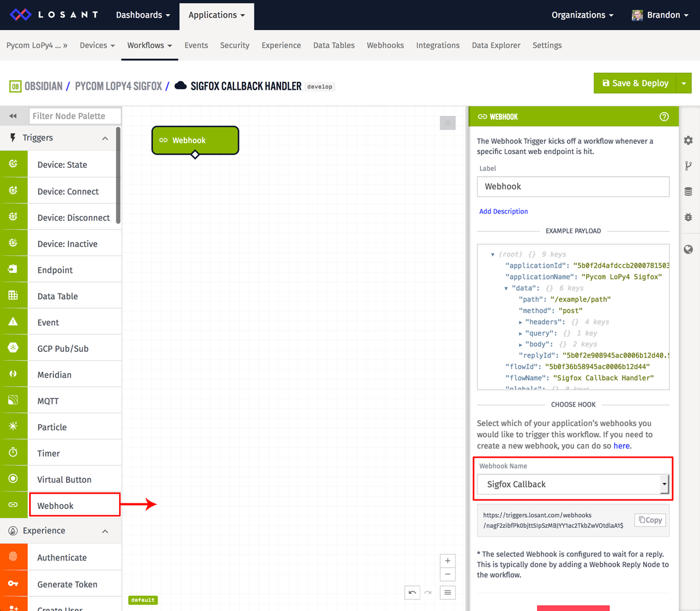The width and height of the screenshot is (700, 611).
Task: Focus the Filter Node Palette search field
Action: [75, 116]
